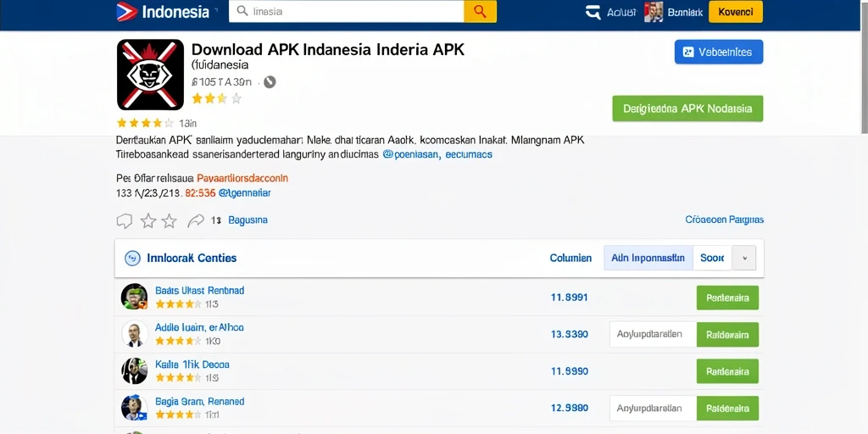Click the star rating beside 13in

point(145,123)
